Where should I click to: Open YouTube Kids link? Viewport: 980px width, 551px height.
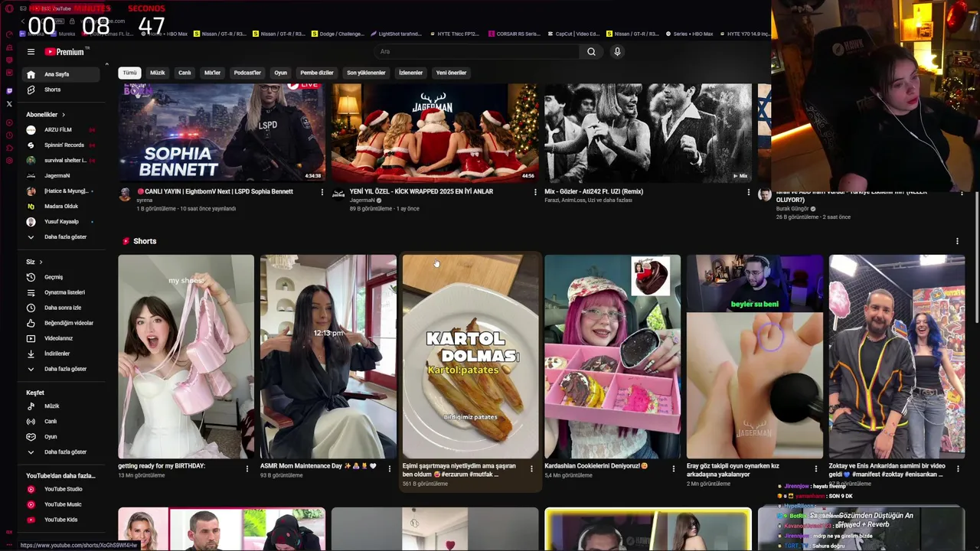pos(61,520)
